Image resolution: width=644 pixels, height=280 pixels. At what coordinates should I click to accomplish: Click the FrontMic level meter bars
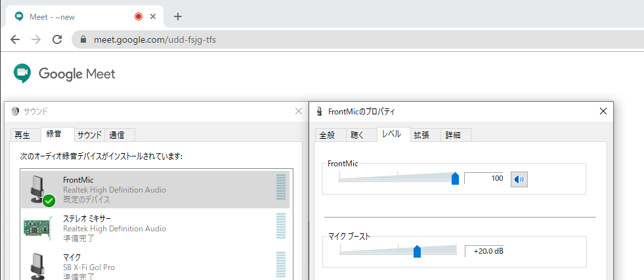pyautogui.click(x=281, y=187)
